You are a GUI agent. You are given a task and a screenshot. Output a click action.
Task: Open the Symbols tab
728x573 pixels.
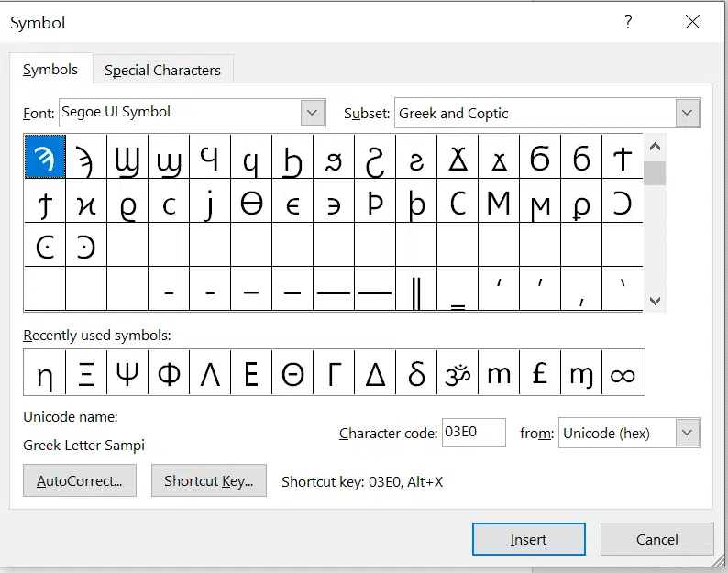(50, 69)
